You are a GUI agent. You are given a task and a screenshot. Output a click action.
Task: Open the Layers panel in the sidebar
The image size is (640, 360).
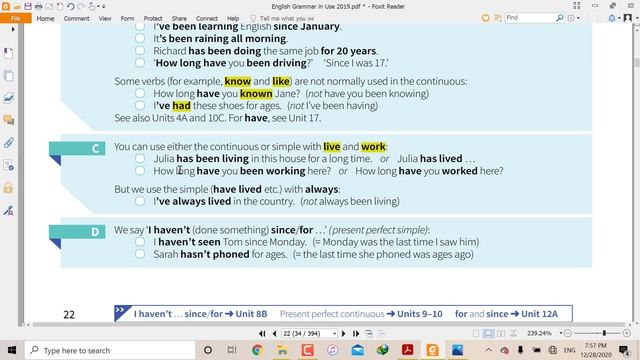coord(8,98)
